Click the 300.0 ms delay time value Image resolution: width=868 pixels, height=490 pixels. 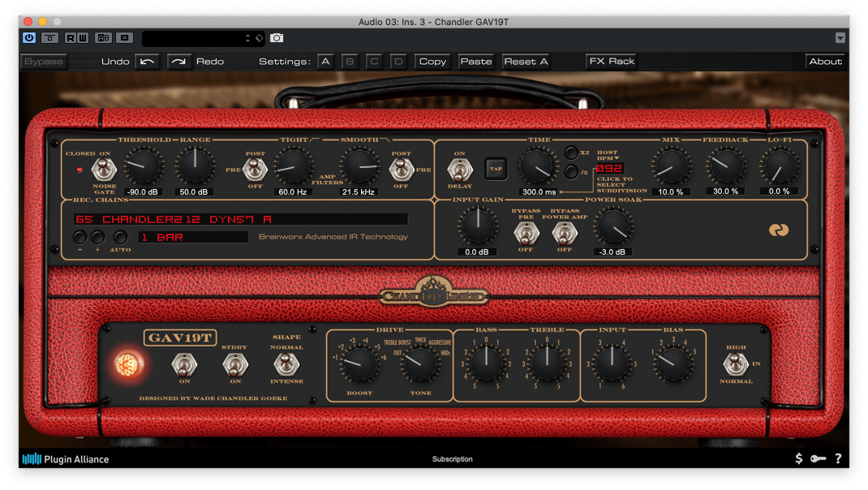pos(539,191)
